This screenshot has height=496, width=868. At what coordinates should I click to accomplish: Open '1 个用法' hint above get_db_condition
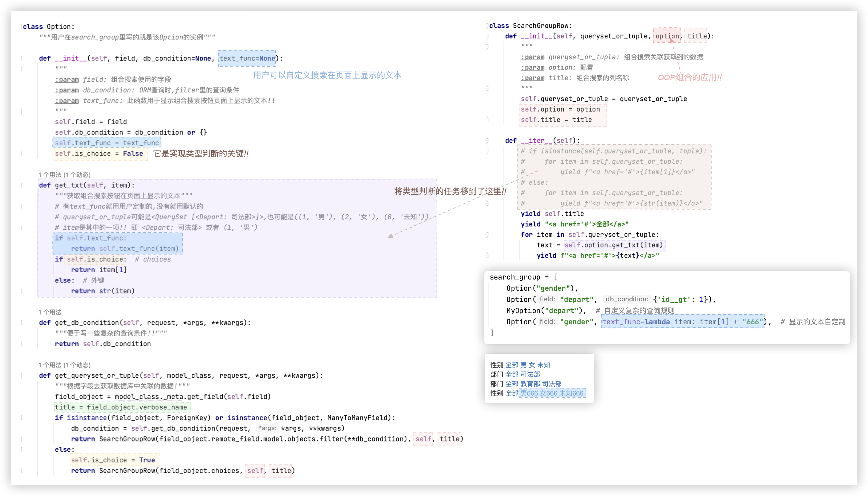(50, 312)
